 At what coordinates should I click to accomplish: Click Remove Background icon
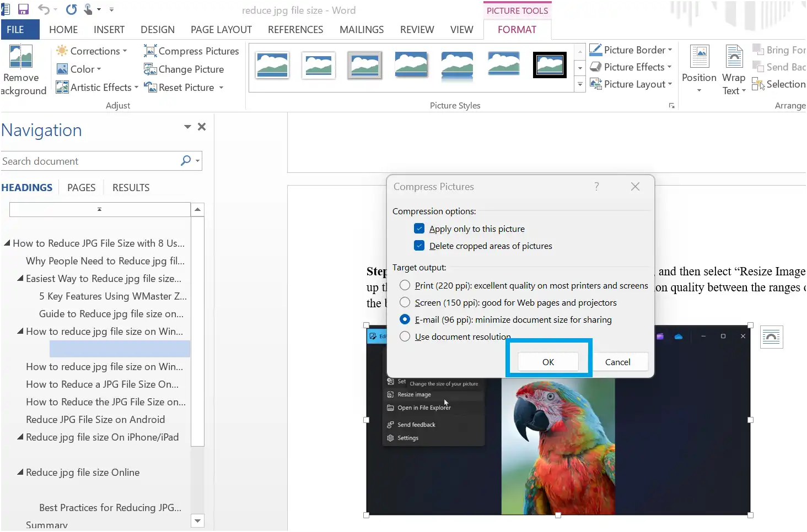tap(21, 70)
